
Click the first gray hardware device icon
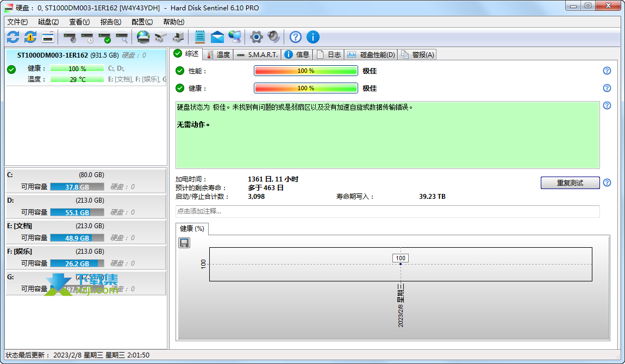160,37
